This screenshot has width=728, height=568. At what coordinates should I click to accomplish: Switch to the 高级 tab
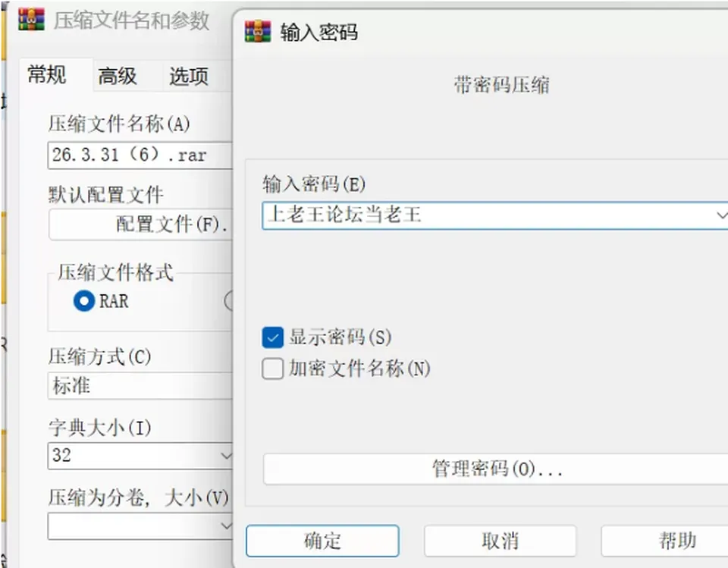click(x=118, y=76)
